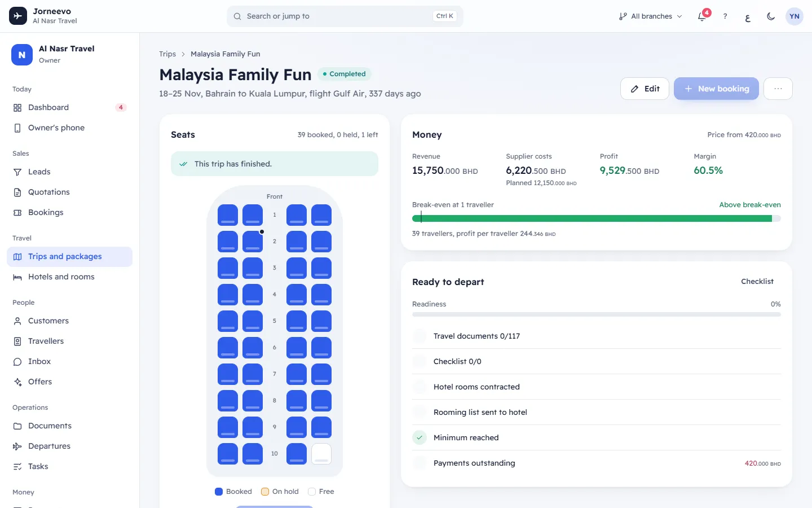812x508 pixels.
Task: Click the Search or jump to field
Action: point(345,16)
